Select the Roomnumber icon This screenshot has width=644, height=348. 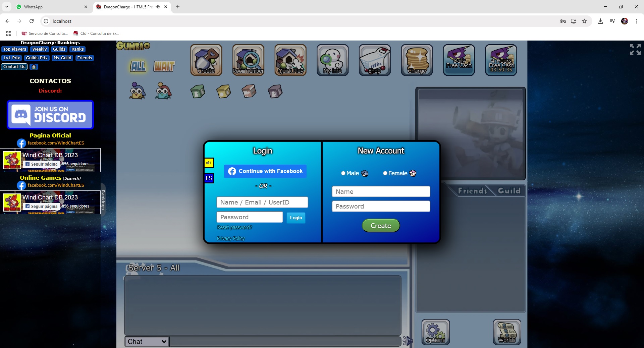[x=248, y=60]
